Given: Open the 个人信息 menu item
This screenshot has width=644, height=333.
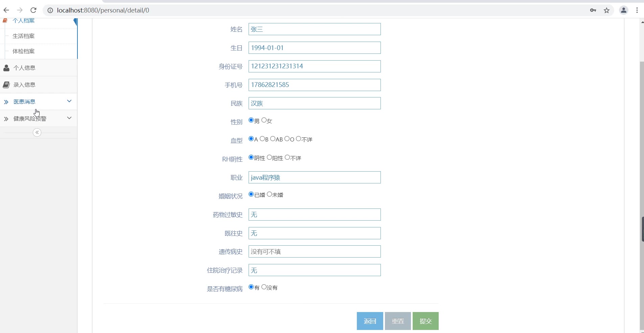Looking at the screenshot, I should point(39,68).
